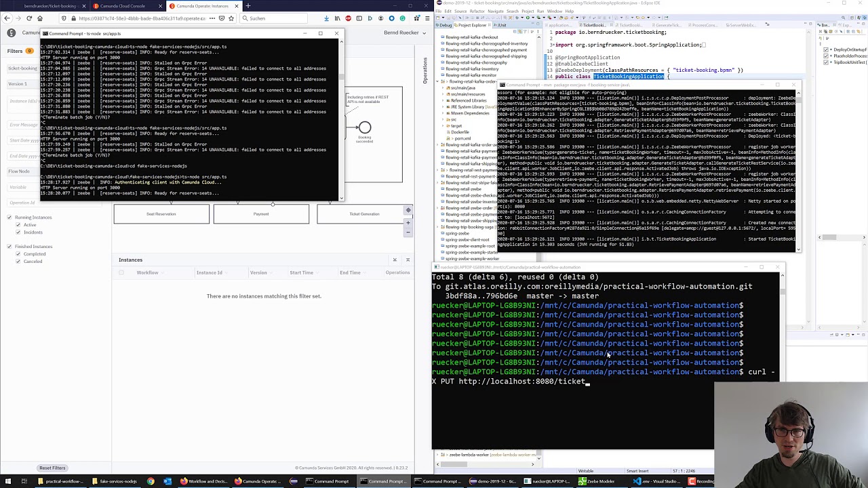Image resolution: width=868 pixels, height=488 pixels.
Task: Open the Version 1 dropdown
Action: point(22,84)
